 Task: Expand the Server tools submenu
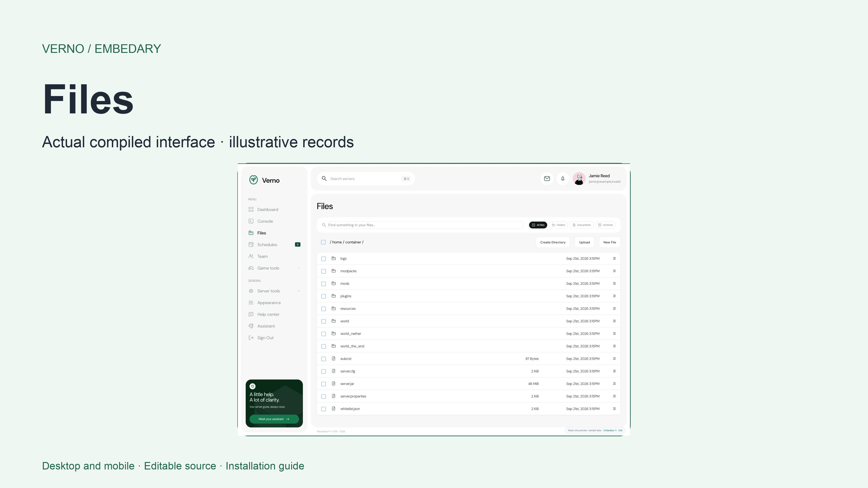click(299, 291)
